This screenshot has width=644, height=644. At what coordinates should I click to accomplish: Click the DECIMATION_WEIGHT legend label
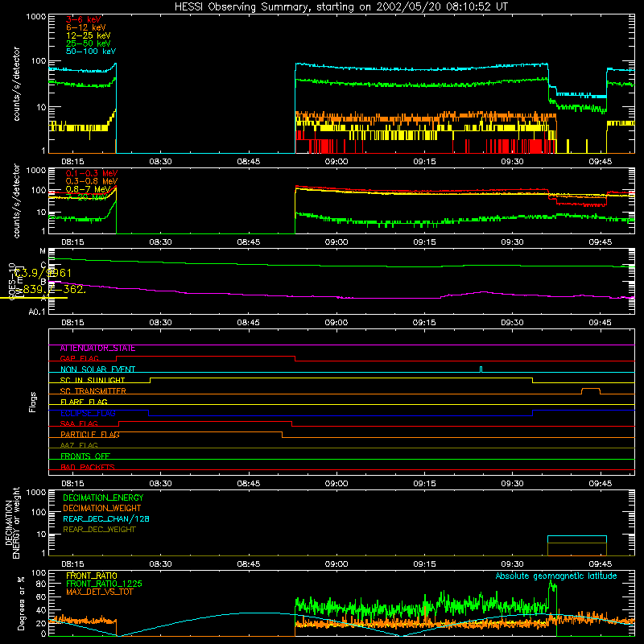(102, 509)
